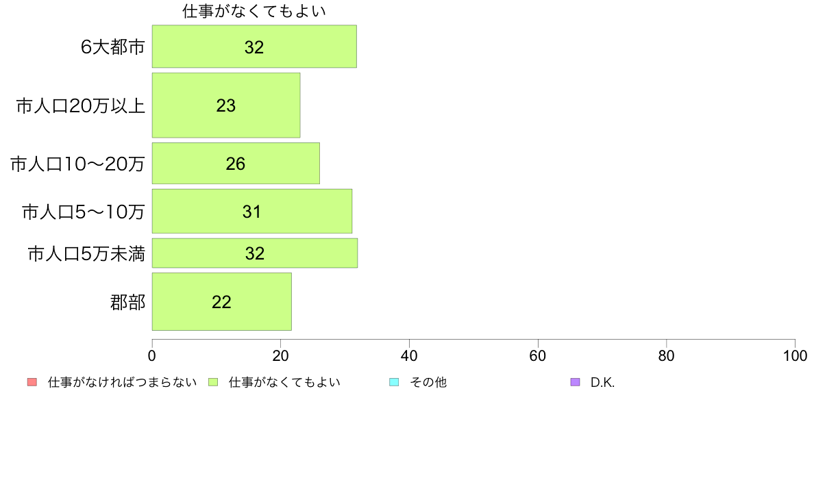Click the x-axis tick label 40

409,356
